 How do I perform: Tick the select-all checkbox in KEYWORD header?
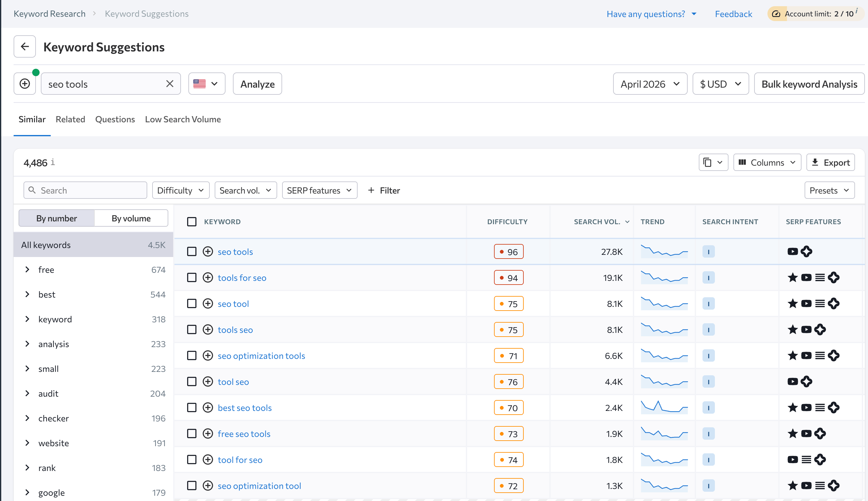point(192,222)
